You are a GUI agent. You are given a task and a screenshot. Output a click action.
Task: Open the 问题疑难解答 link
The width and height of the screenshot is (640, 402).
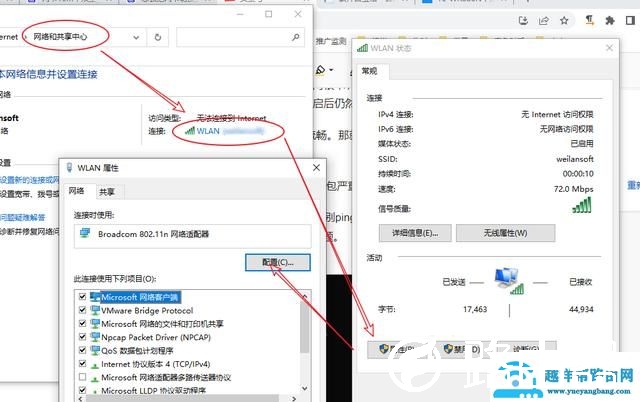tap(22, 217)
